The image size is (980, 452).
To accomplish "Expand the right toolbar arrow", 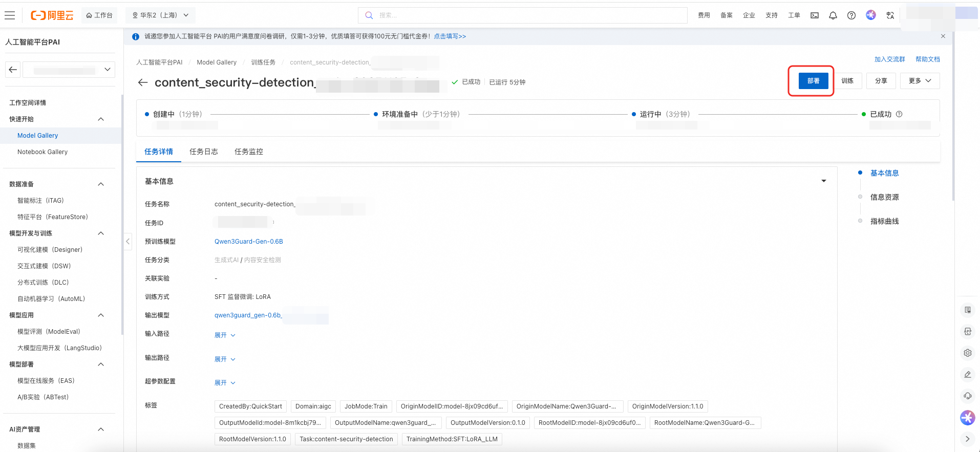I will pyautogui.click(x=968, y=439).
